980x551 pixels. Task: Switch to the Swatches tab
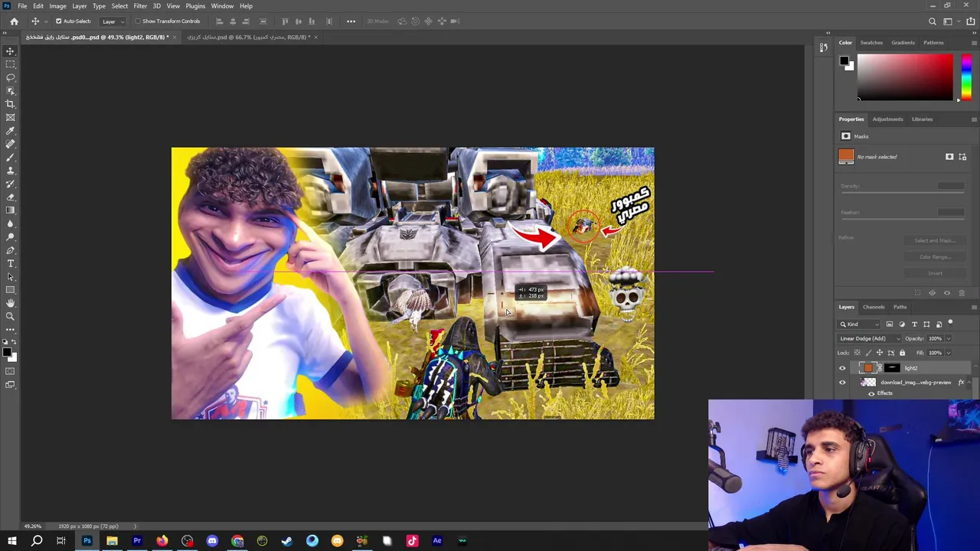coord(871,43)
